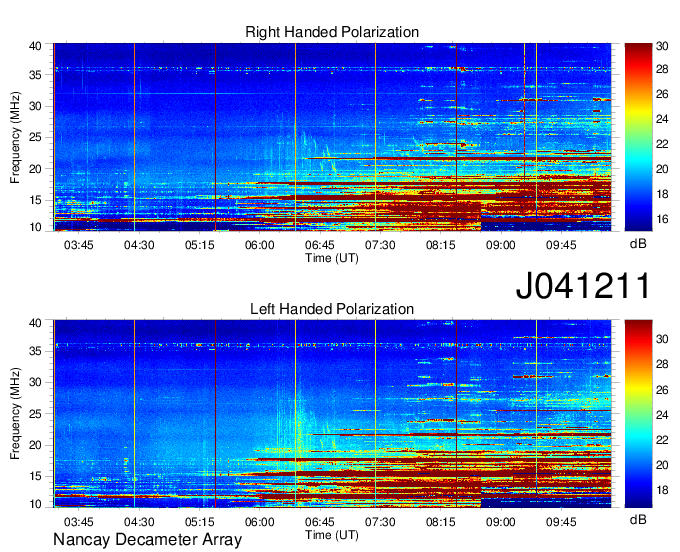This screenshot has width=680, height=552.
Task: Click "06:00" tick on Left Handed time axis
Action: 259,522
